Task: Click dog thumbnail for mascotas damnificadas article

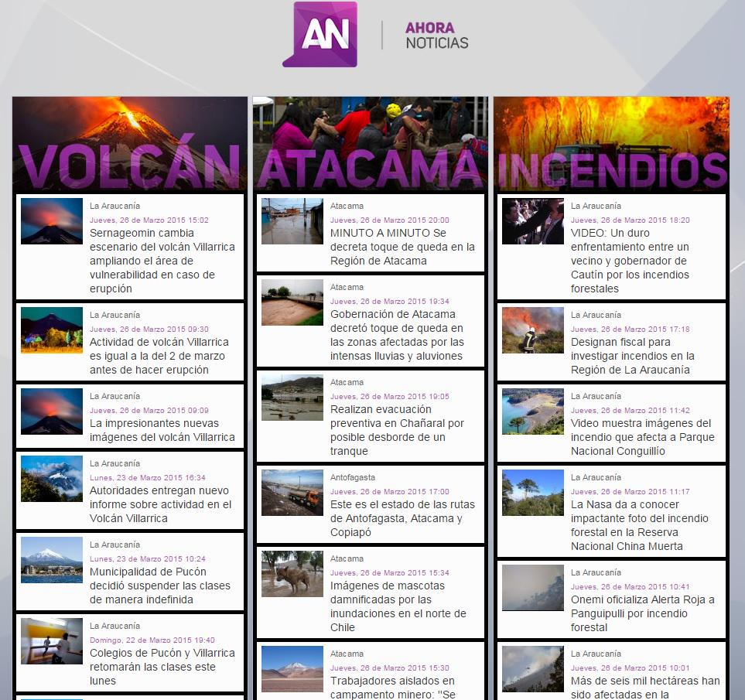Action: pyautogui.click(x=292, y=574)
